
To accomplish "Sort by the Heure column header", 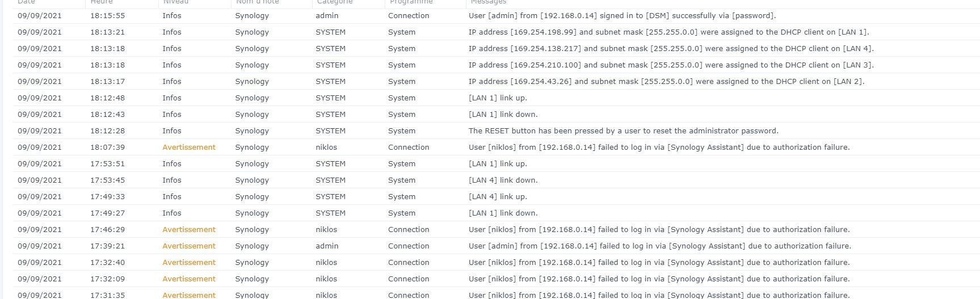I will [102, 2].
